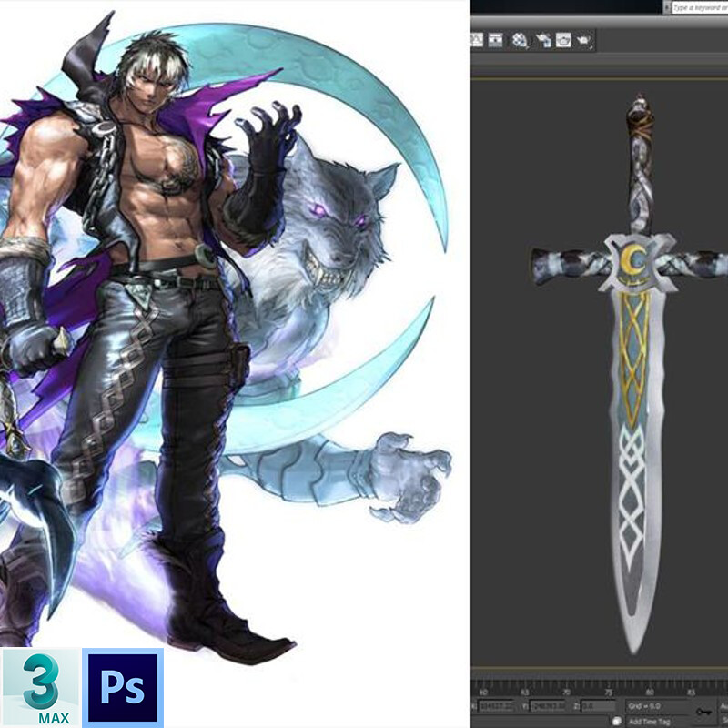Click frame 75 on the timeline ruler
This screenshot has width=728, height=728.
(608, 692)
